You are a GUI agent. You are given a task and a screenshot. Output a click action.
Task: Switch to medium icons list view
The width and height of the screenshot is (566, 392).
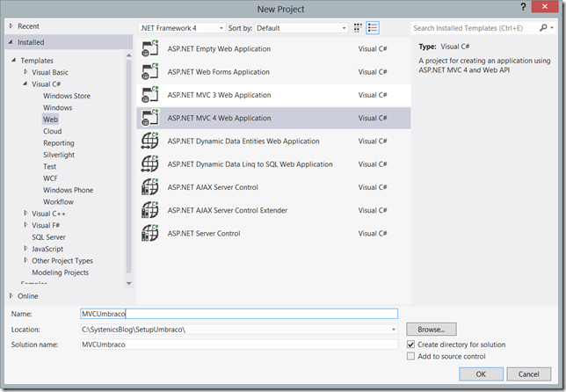(x=373, y=28)
